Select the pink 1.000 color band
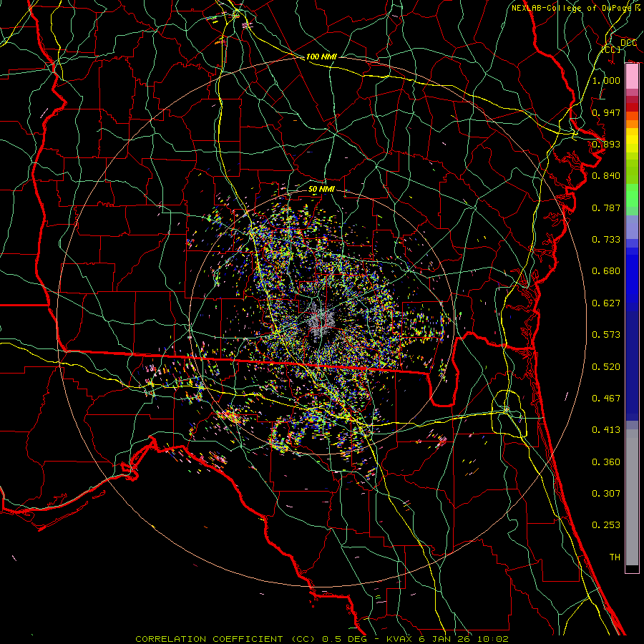Viewport: 644px width, 644px height. click(x=632, y=77)
